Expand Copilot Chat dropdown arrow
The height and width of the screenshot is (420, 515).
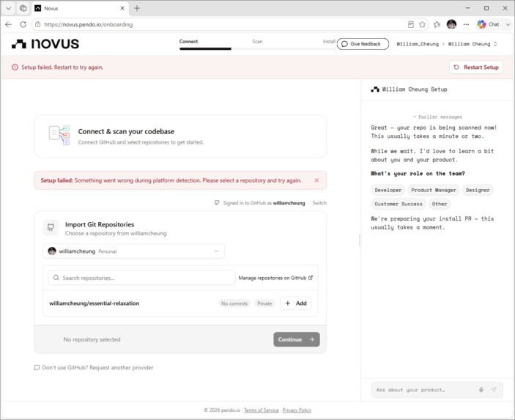508,24
